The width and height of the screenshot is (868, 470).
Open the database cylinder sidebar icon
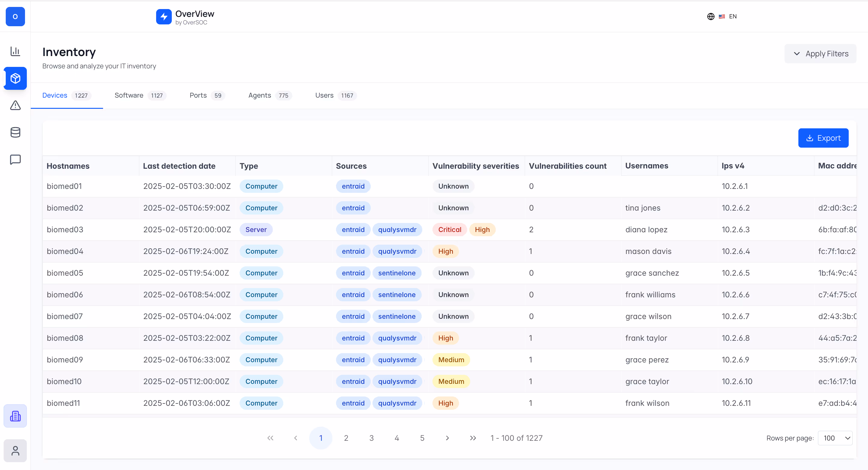[x=15, y=132]
